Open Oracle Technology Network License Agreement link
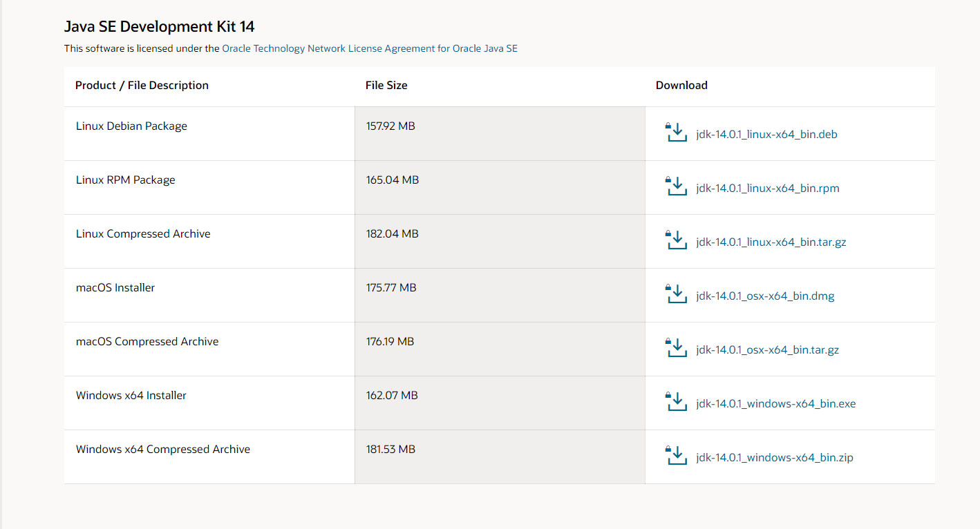This screenshot has height=529, width=980. (370, 49)
